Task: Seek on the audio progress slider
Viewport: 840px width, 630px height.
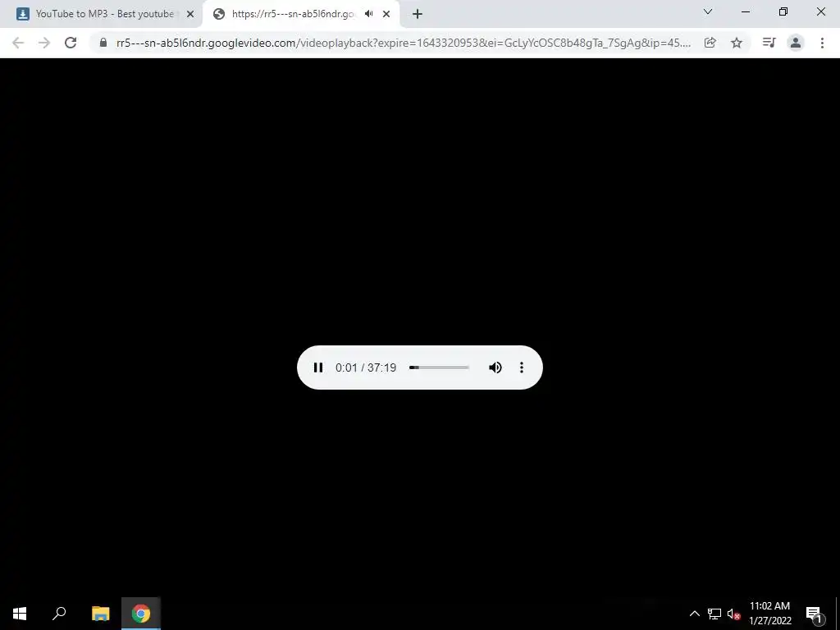Action: click(x=440, y=367)
